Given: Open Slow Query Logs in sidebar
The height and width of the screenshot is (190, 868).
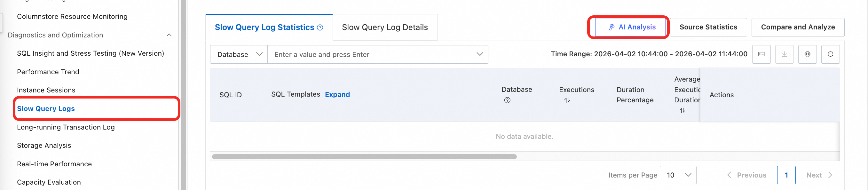Looking at the screenshot, I should click(x=46, y=108).
